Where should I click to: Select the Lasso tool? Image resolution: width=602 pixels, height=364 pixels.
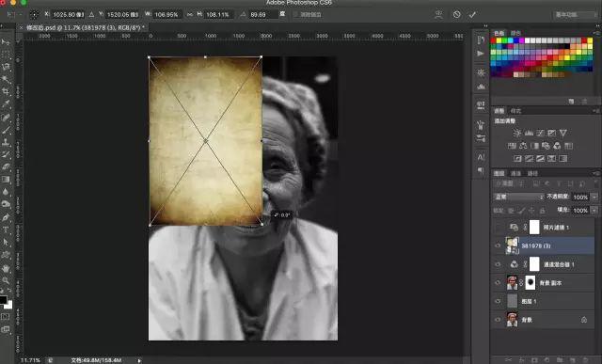(6, 67)
